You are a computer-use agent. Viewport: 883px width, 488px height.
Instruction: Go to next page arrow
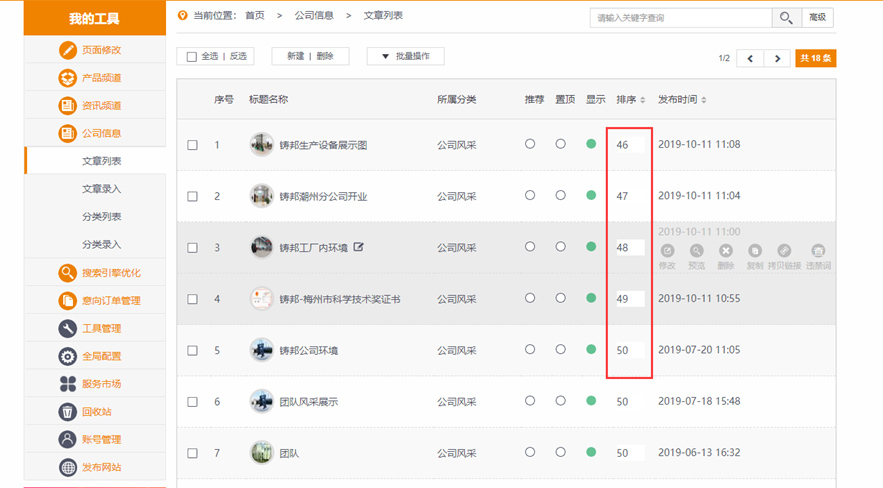[x=778, y=59]
